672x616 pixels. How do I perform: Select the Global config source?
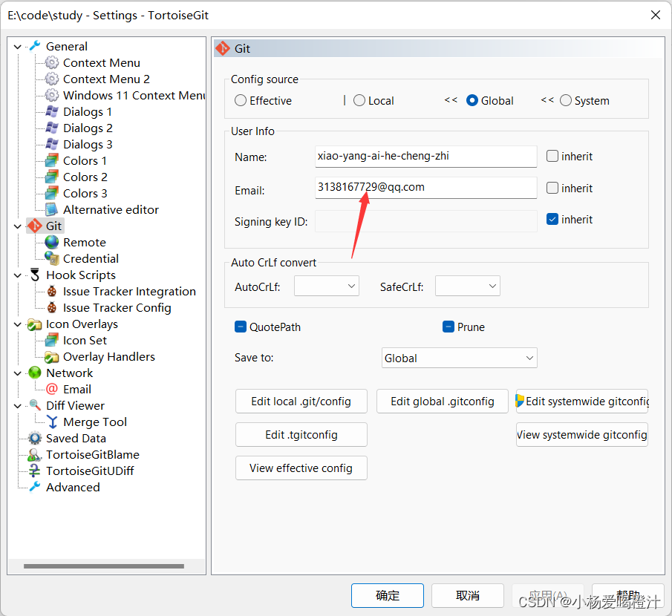point(472,100)
